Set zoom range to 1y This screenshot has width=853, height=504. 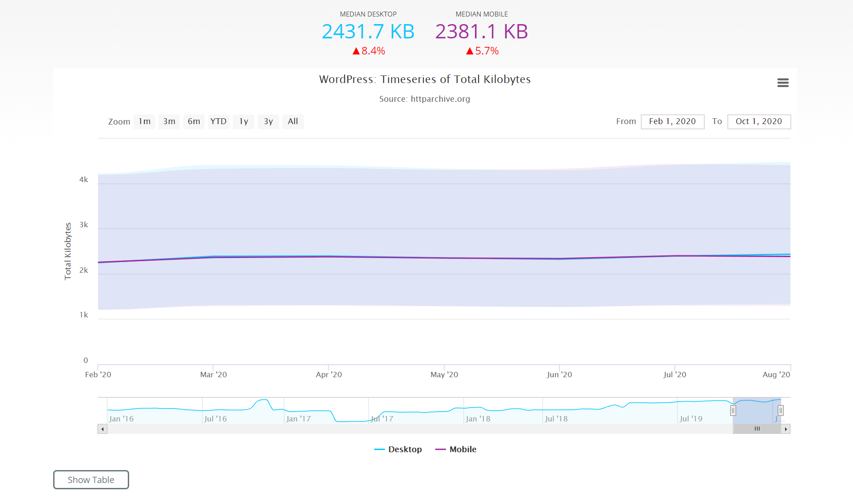[244, 121]
